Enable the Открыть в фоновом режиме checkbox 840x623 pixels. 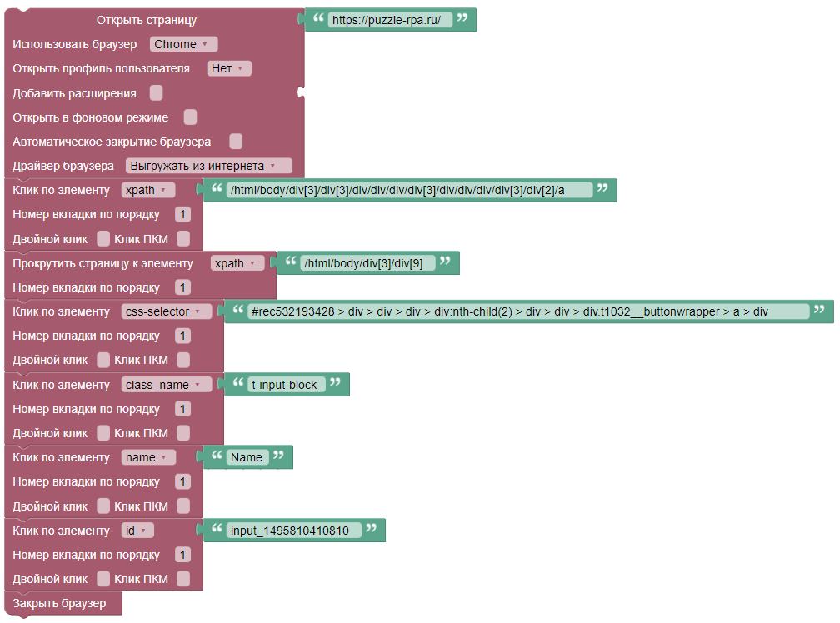190,117
